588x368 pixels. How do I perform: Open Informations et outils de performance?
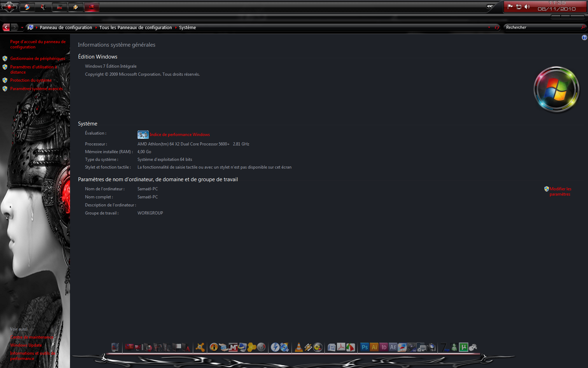coord(33,356)
